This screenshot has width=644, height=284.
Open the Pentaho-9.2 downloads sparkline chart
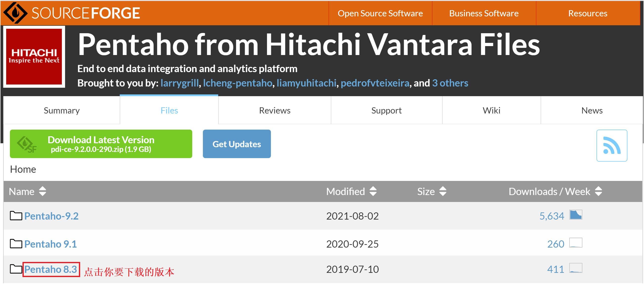click(x=576, y=215)
